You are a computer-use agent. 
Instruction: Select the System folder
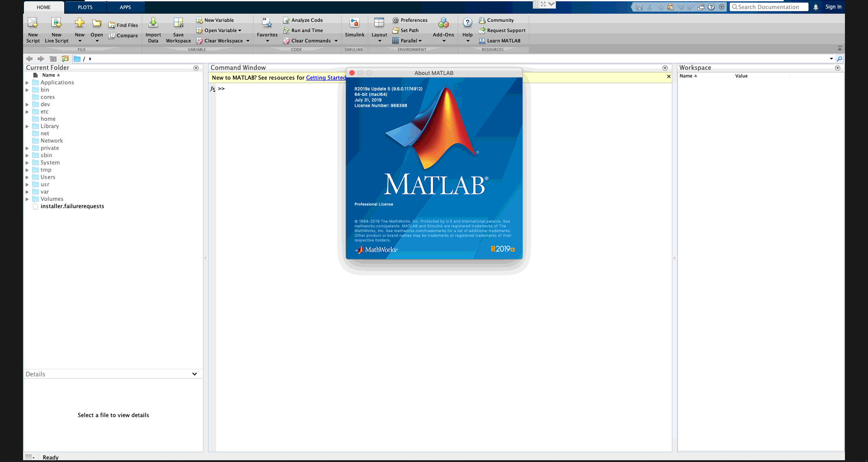[x=50, y=162]
